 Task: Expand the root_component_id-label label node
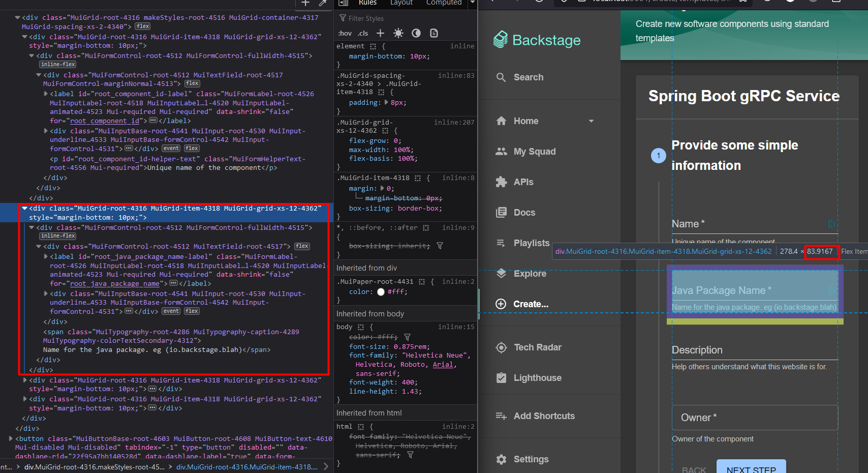tap(46, 94)
